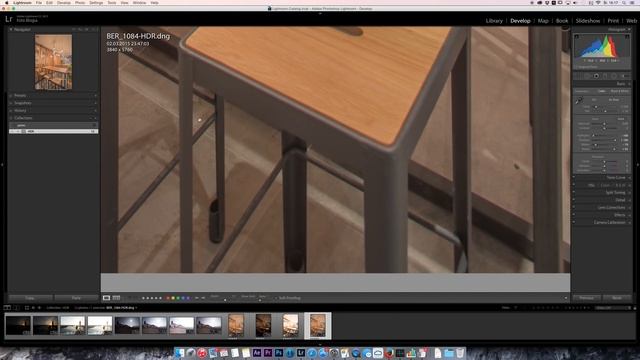Image resolution: width=640 pixels, height=360 pixels.
Task: Switch to the Map module
Action: (543, 21)
